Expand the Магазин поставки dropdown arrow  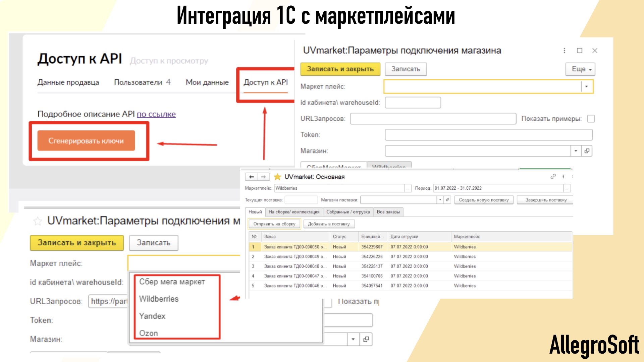coord(440,200)
